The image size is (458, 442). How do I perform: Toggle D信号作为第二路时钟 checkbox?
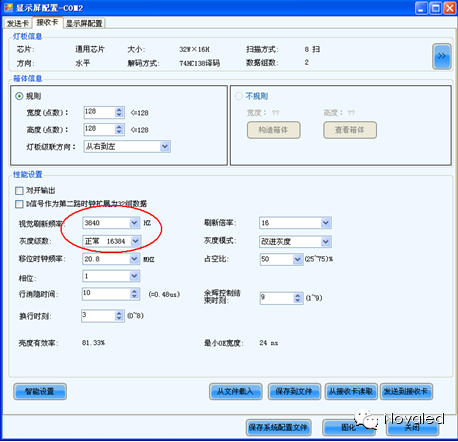(x=19, y=204)
